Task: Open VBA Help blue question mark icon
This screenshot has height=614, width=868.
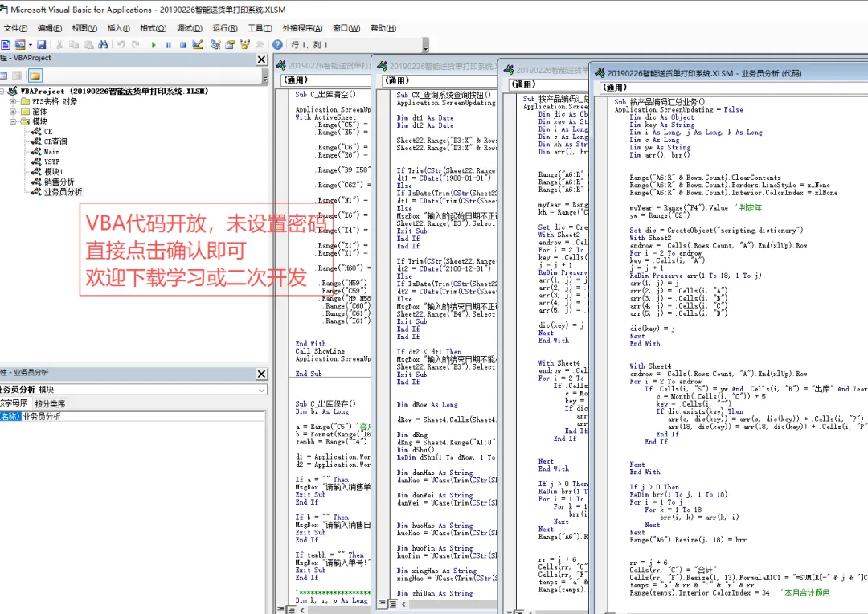Action: pos(278,45)
